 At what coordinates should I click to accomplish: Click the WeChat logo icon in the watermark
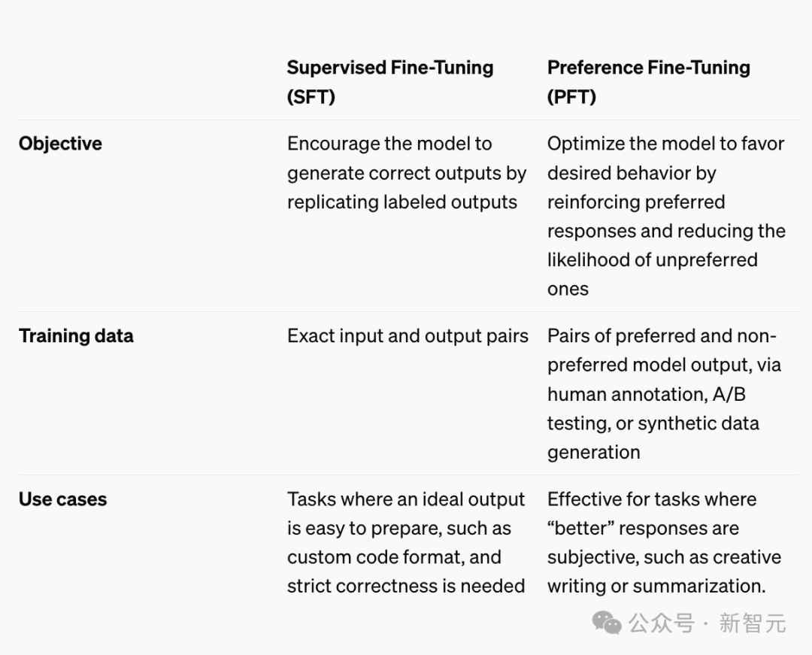pyautogui.click(x=607, y=623)
